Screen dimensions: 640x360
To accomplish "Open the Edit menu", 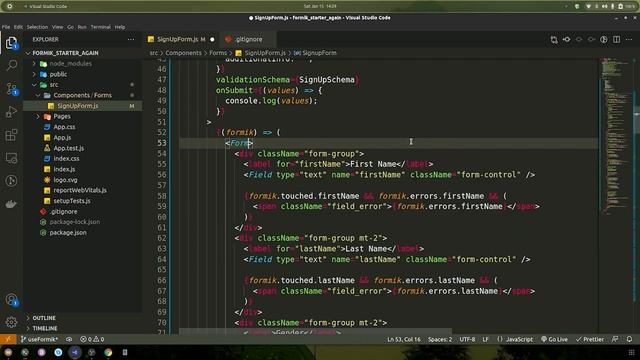I will [18, 27].
